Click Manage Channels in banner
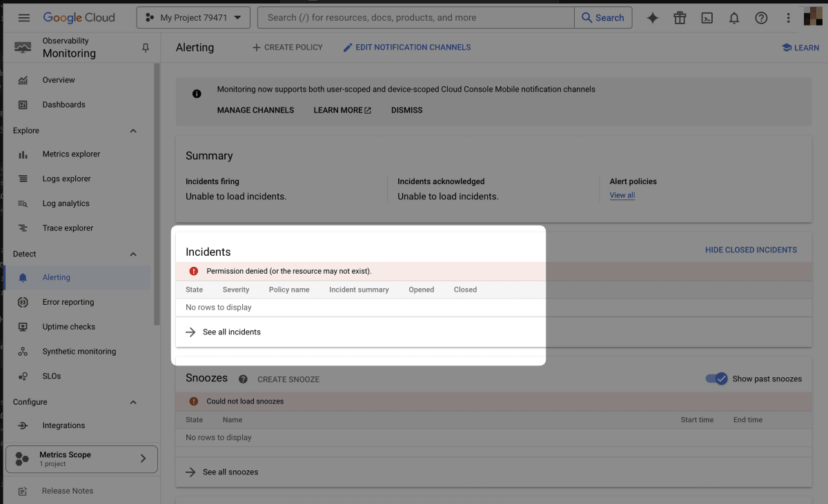 tap(255, 110)
